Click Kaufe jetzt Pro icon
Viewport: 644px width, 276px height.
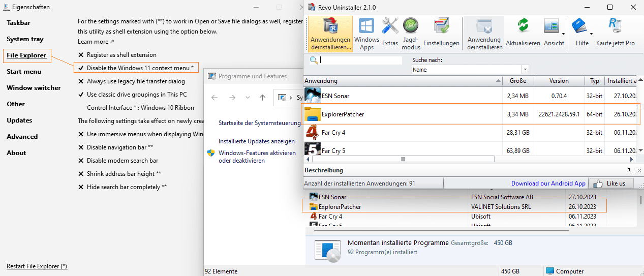[615, 26]
